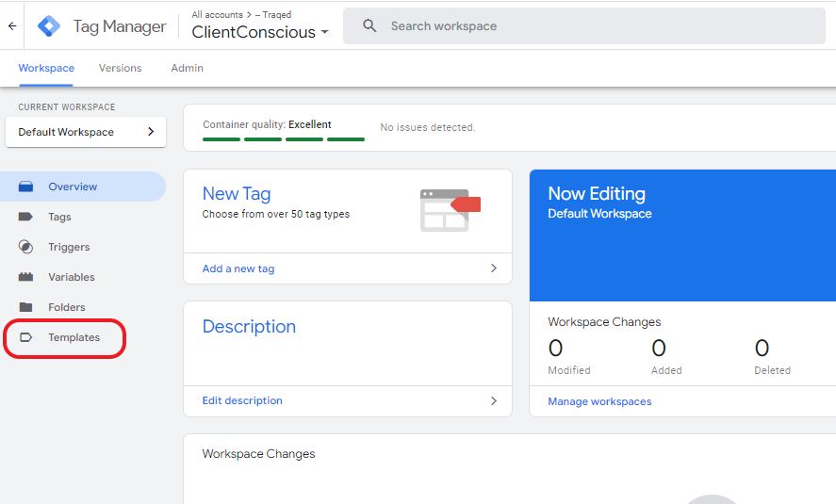Click the Overview sidebar icon
The width and height of the screenshot is (836, 504).
26,187
